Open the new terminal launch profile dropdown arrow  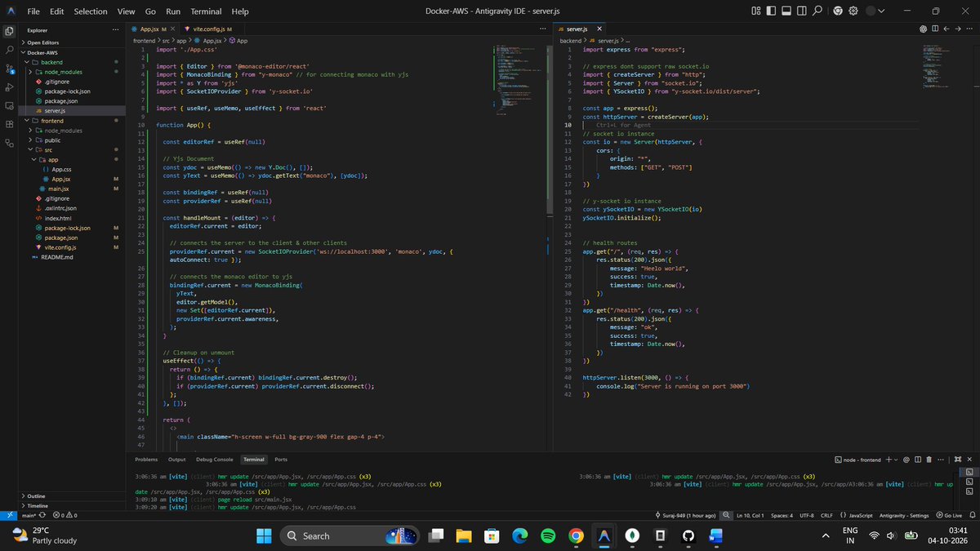point(896,460)
